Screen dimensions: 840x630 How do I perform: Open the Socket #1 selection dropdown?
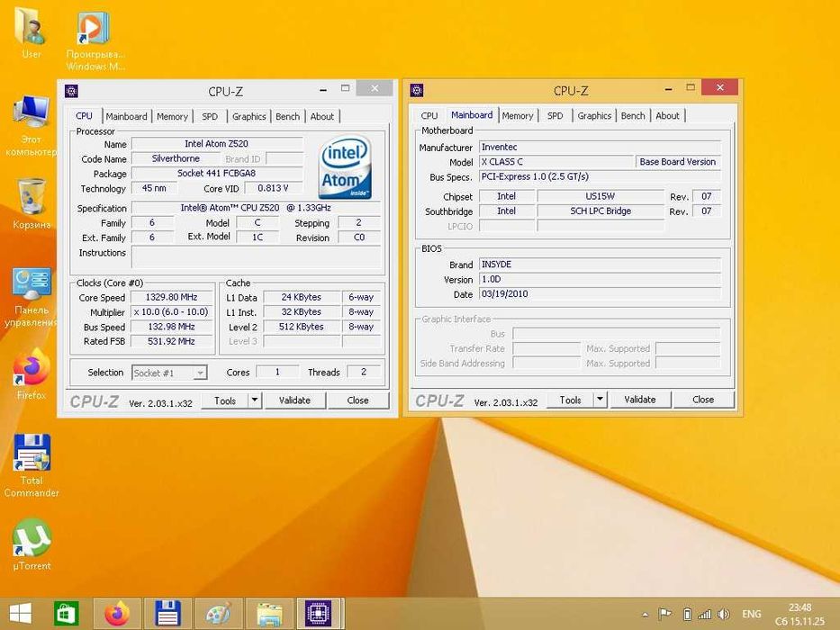(x=169, y=373)
